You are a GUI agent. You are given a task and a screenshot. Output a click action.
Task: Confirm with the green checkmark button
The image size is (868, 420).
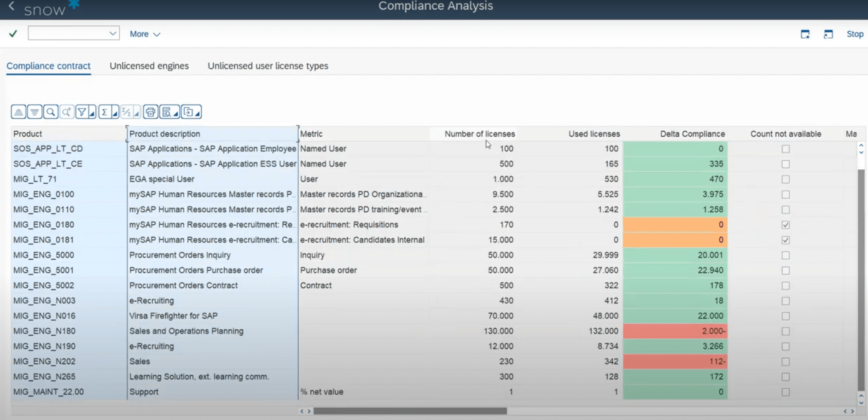[x=13, y=34]
